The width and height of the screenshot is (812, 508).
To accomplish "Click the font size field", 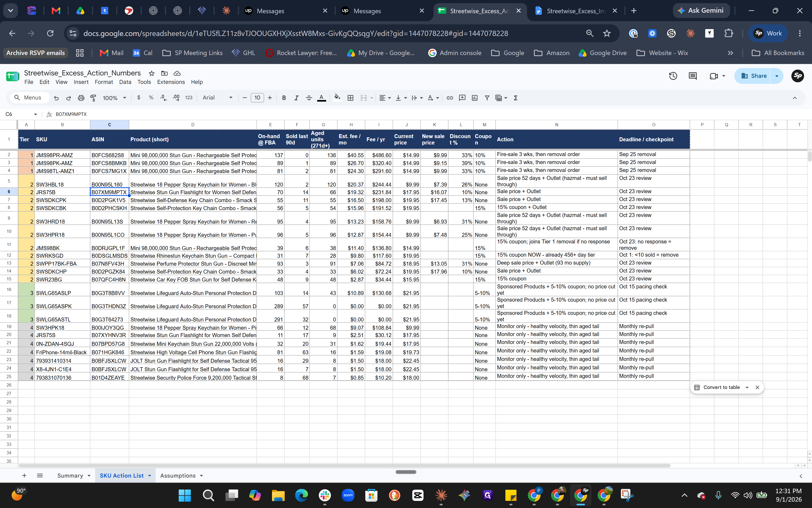I will (x=257, y=98).
